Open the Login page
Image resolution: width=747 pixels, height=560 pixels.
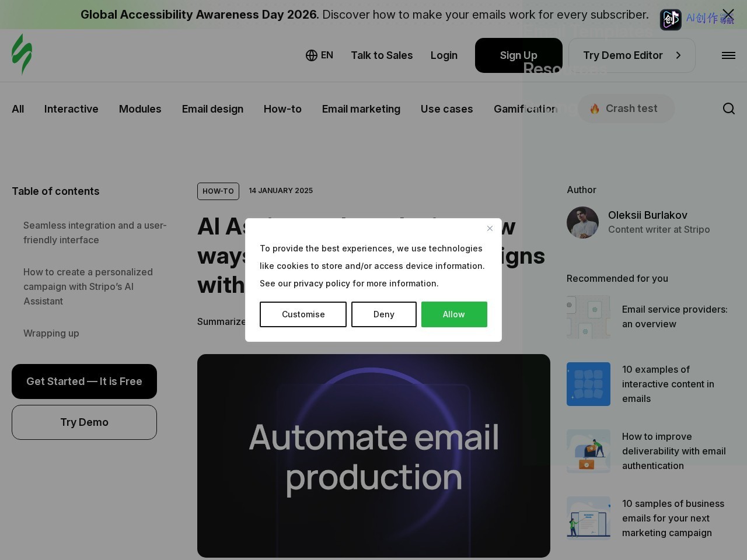coord(444,55)
